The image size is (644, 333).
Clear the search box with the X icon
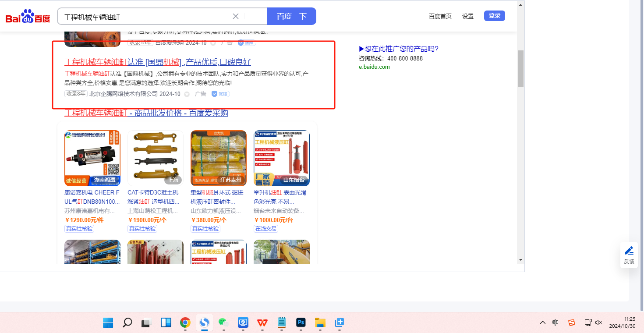tap(235, 17)
